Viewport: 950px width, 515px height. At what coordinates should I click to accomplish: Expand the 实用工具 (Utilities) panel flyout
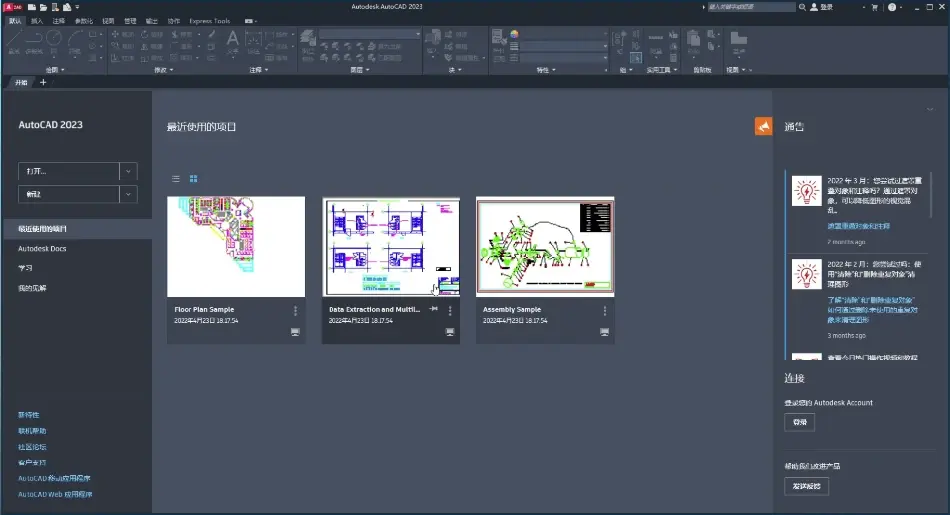tap(662, 70)
